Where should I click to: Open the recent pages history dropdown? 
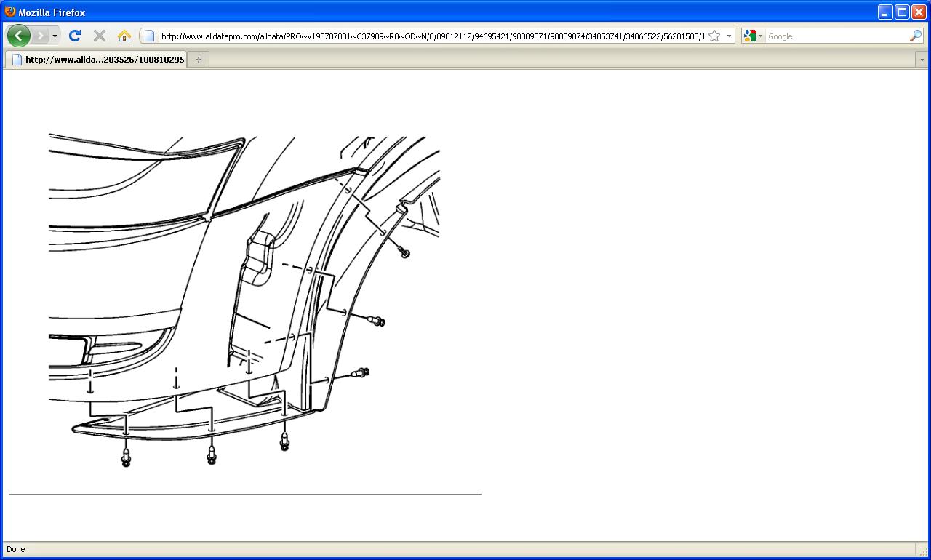pos(55,36)
